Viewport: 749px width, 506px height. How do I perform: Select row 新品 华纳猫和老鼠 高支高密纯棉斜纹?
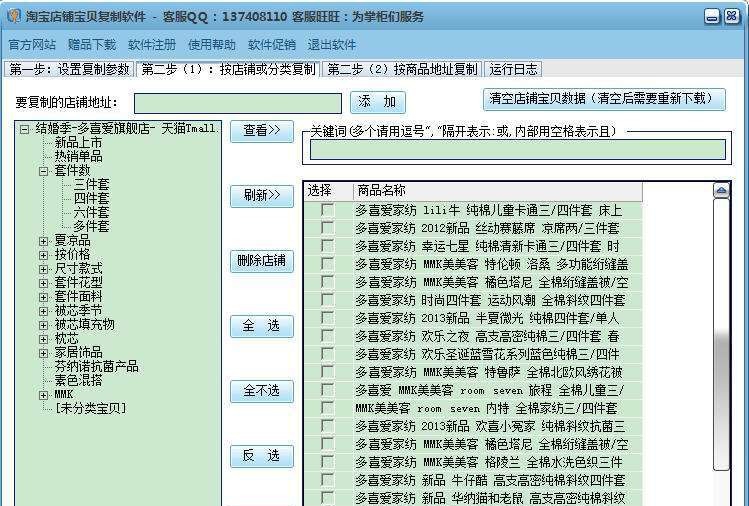473,498
